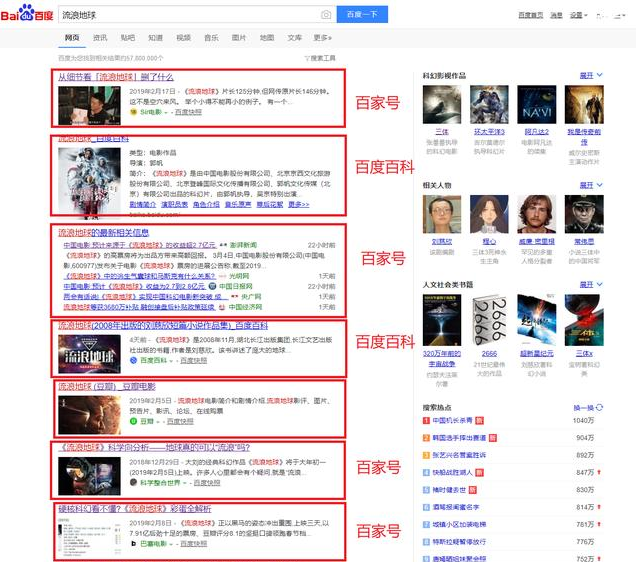Click the 三体x book cover
The image size is (643, 562).
tap(584, 320)
